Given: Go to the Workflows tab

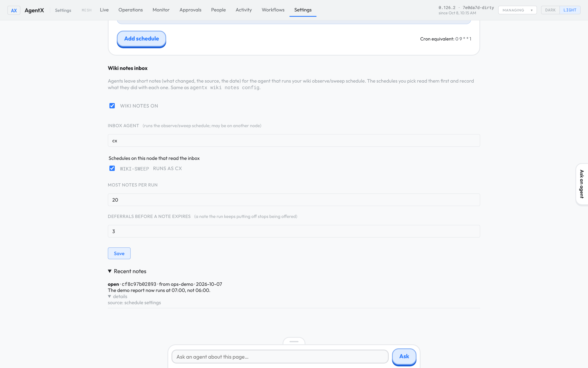Looking at the screenshot, I should tap(273, 10).
